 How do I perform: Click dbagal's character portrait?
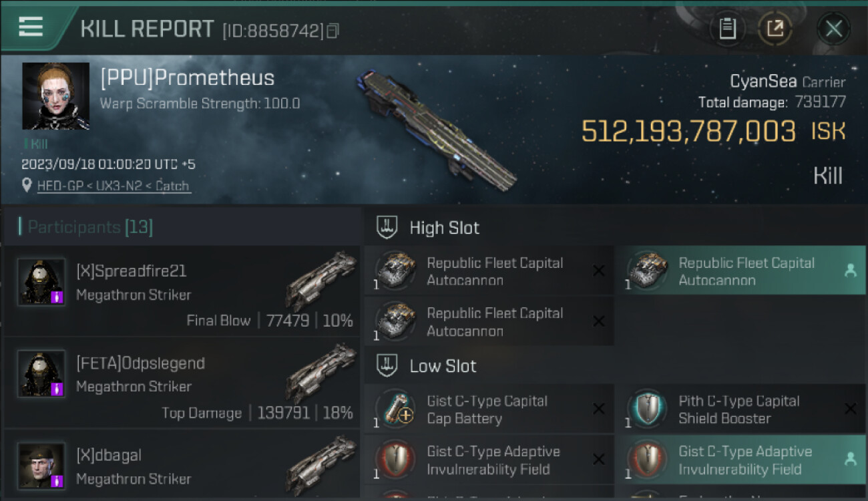41,465
